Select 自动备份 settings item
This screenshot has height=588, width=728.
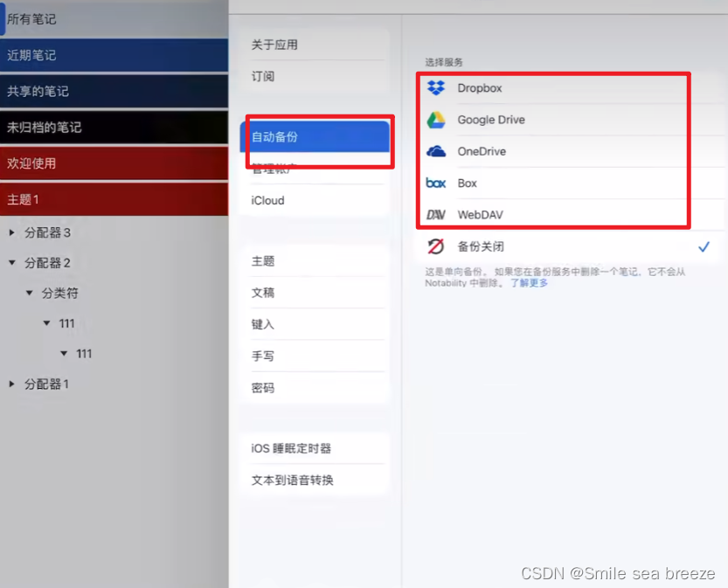(315, 136)
